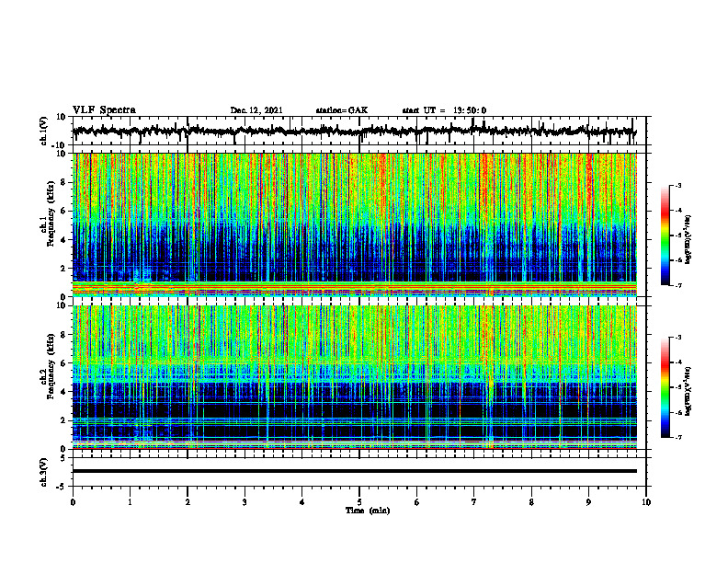This screenshot has height=563, width=728.
Task: Click the ch.1 voltage waveform trace
Action: pyautogui.click(x=354, y=131)
